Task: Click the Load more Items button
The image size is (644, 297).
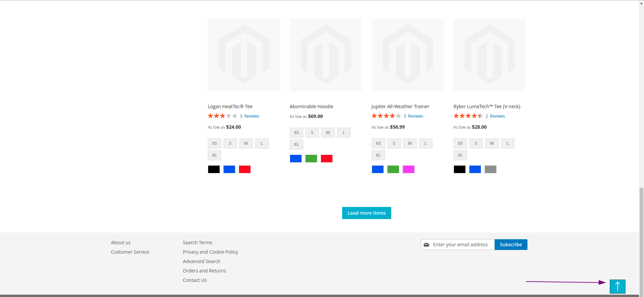Action: [x=367, y=213]
